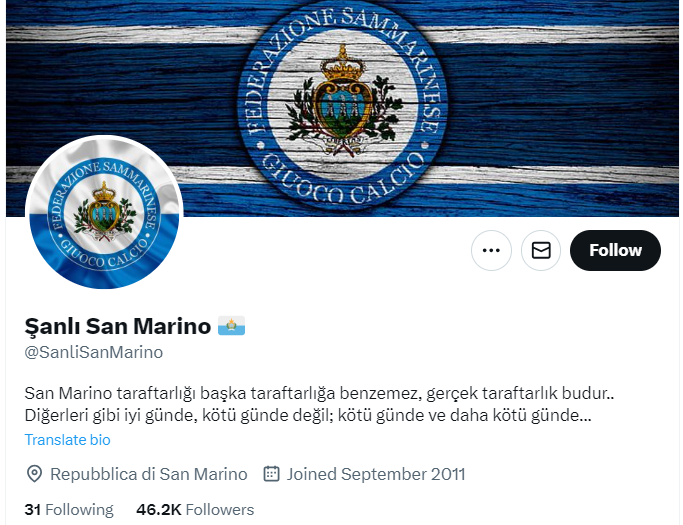The width and height of the screenshot is (683, 525).
Task: Click the bio line starting San Marino taraftarlığı
Action: pyautogui.click(x=319, y=393)
